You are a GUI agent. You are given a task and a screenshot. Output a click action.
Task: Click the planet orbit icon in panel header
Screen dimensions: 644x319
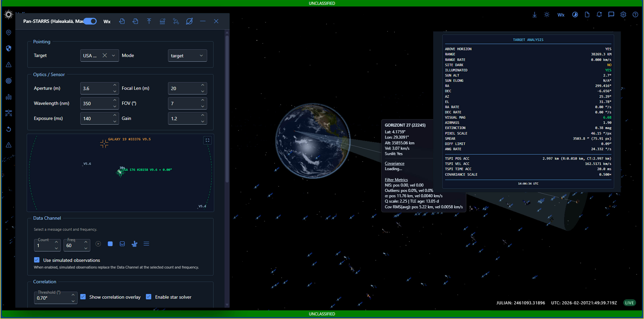click(189, 21)
